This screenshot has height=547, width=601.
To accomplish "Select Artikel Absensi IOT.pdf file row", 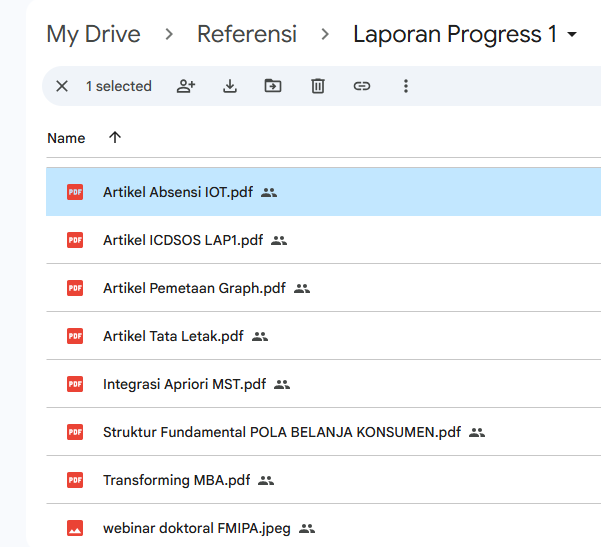I will tap(177, 192).
